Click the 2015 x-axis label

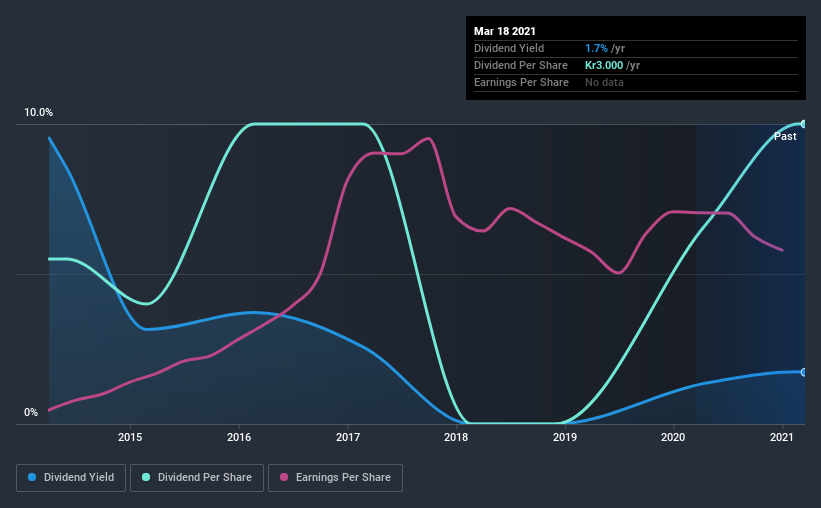[130, 437]
